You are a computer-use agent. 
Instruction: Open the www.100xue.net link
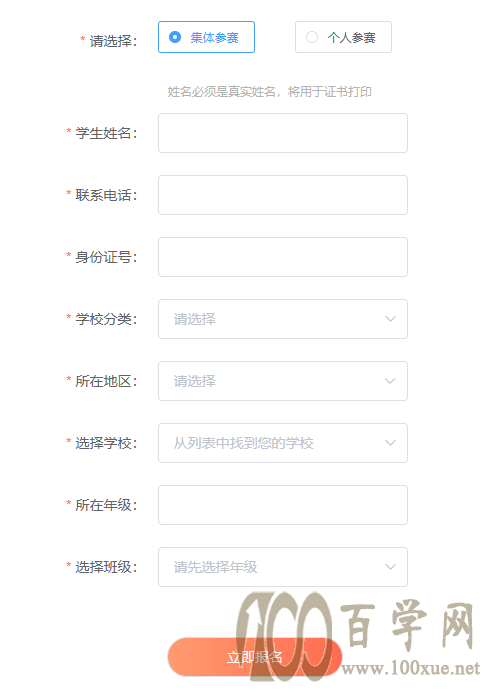(411, 668)
